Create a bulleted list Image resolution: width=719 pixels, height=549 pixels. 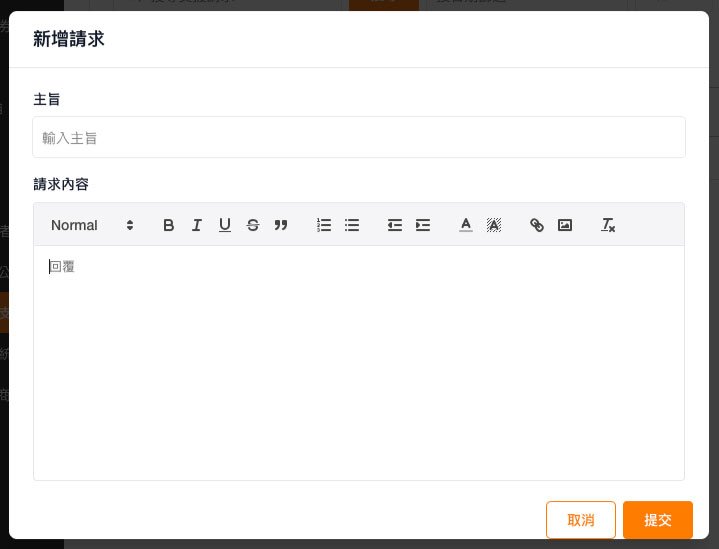352,225
